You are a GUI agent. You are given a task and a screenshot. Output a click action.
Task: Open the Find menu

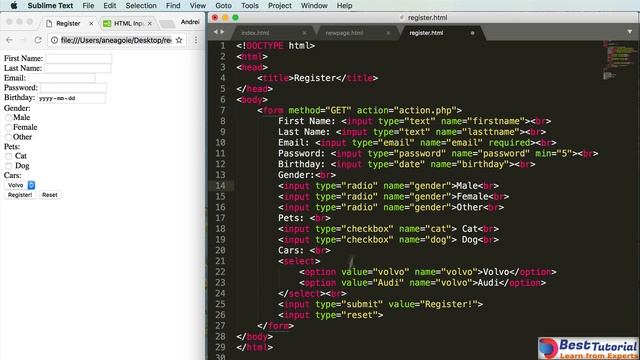(x=173, y=6)
